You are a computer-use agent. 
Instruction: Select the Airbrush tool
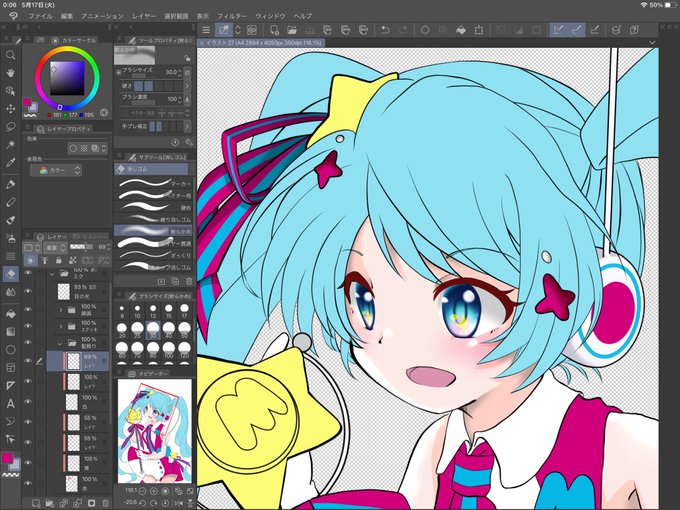point(11,238)
